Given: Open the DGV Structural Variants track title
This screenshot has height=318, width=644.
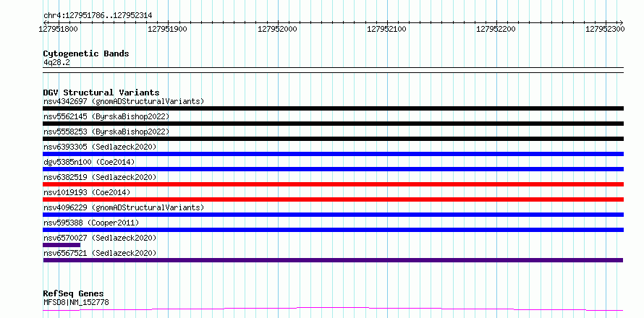Looking at the screenshot, I should pos(101,93).
